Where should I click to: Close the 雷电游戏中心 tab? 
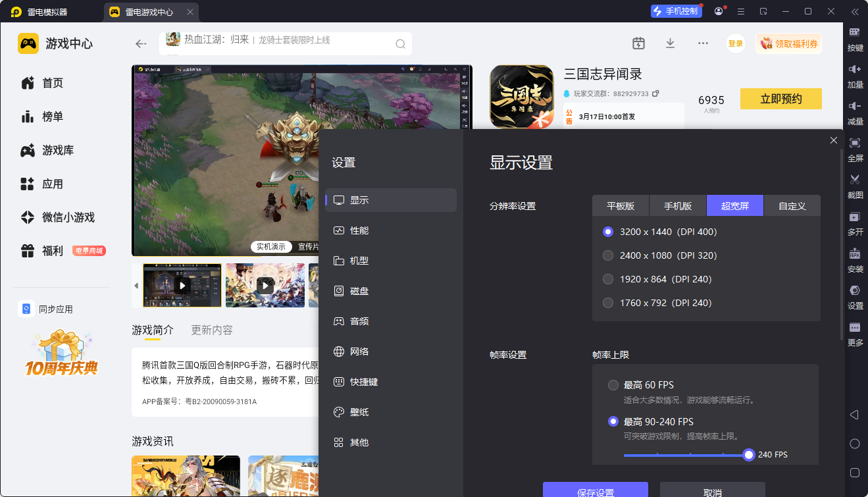(x=190, y=12)
